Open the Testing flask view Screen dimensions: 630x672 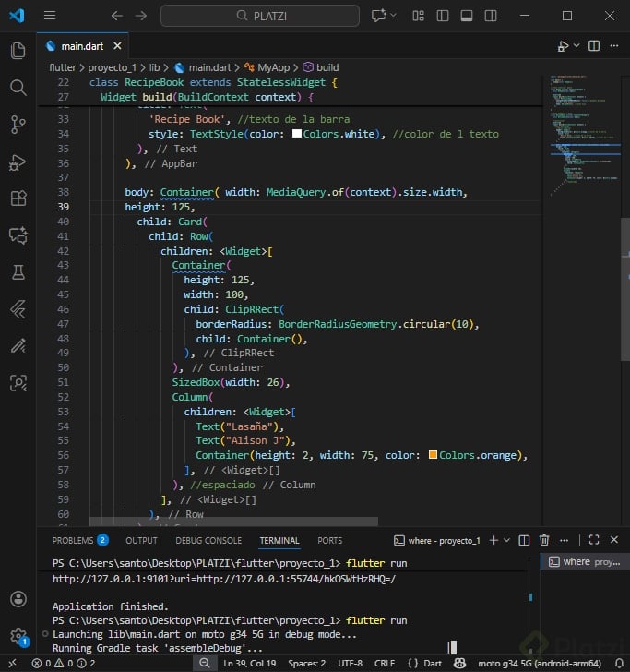point(18,272)
